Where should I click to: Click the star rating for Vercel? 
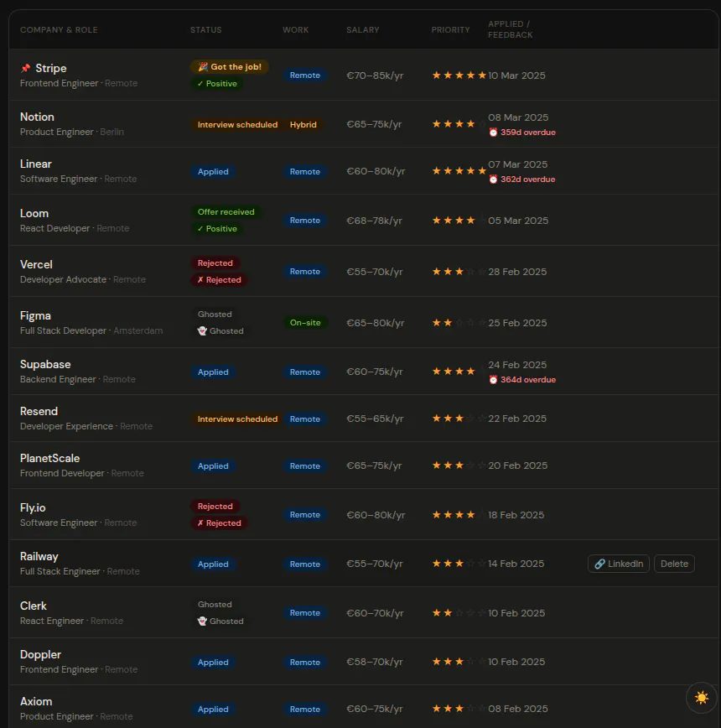459,272
